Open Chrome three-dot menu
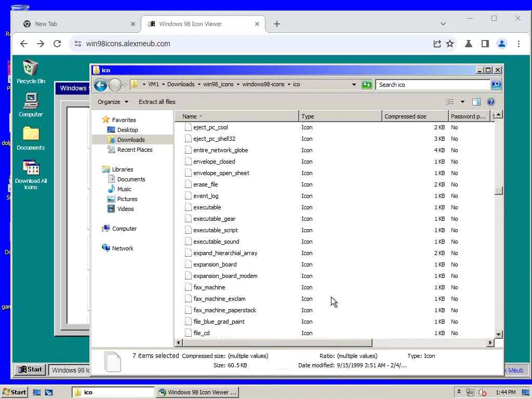Image resolution: width=532 pixels, height=399 pixels. 518,44
